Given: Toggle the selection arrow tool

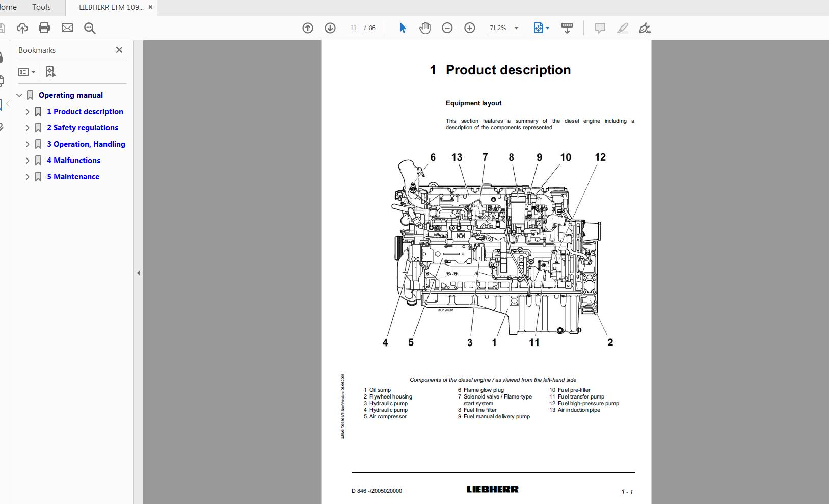Looking at the screenshot, I should tap(402, 28).
